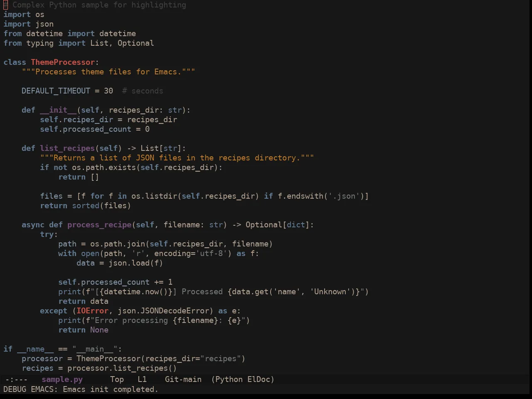Viewport: 532px width, 399px height.
Task: Click the 'self.recipes_dir = recipes_dir' line
Action: pos(108,120)
